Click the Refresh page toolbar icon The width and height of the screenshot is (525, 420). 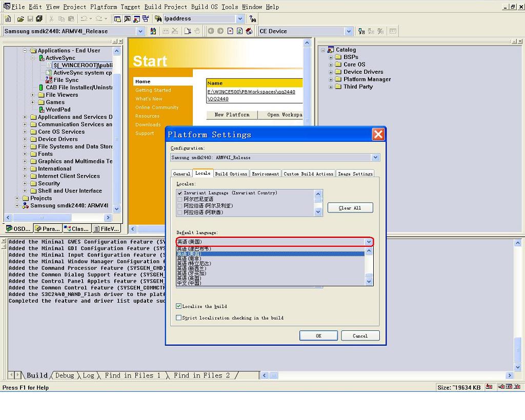coord(239,31)
